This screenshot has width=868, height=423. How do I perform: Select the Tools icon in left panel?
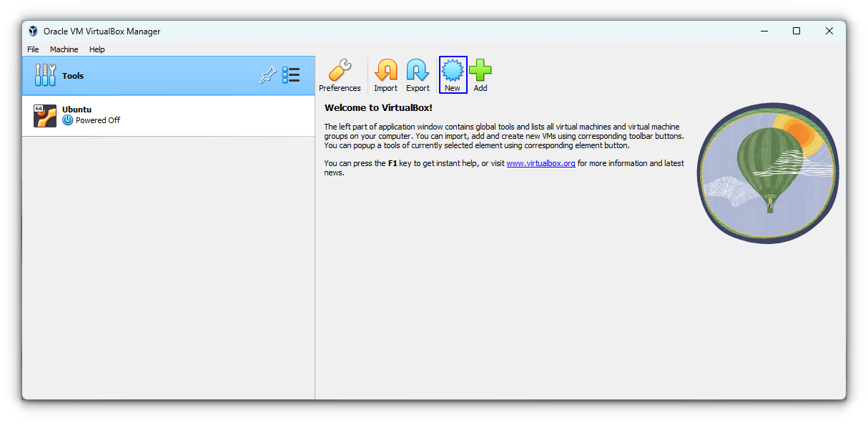[x=45, y=75]
